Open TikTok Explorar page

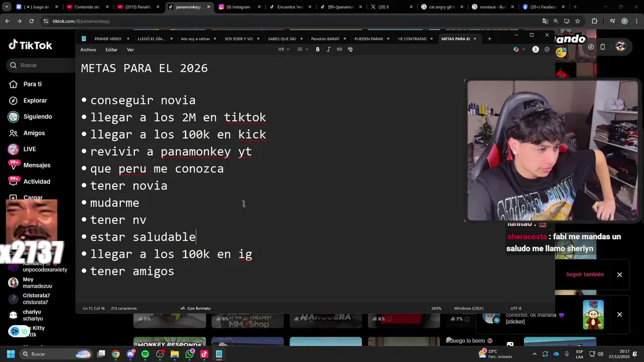35,101
